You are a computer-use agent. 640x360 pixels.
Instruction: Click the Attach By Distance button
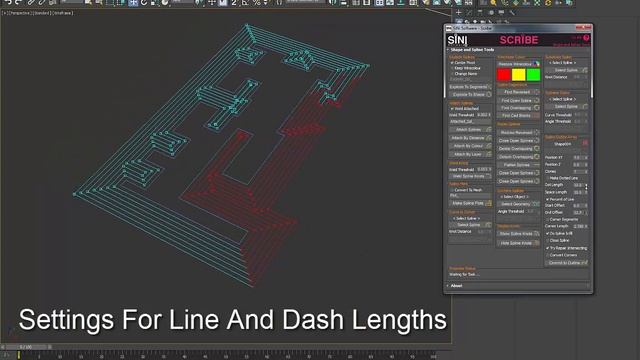coord(470,138)
